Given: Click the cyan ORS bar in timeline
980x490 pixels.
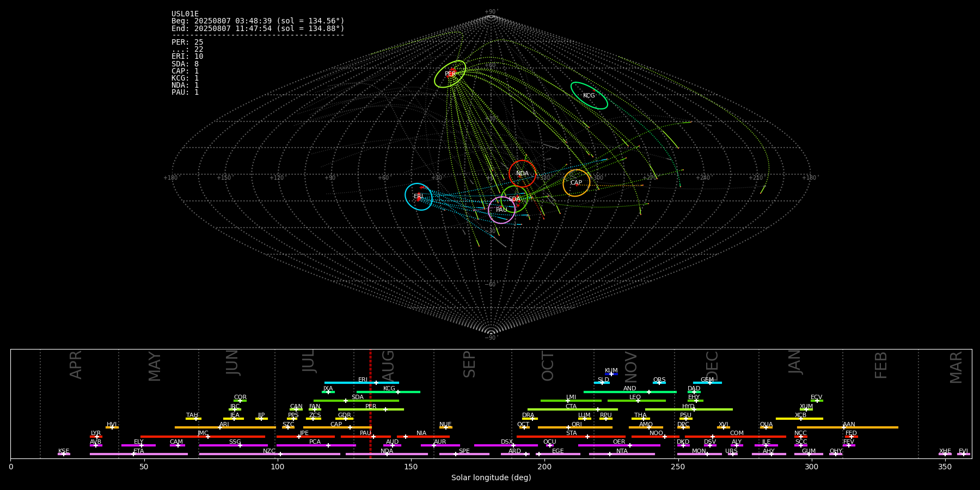Looking at the screenshot, I should tap(659, 383).
